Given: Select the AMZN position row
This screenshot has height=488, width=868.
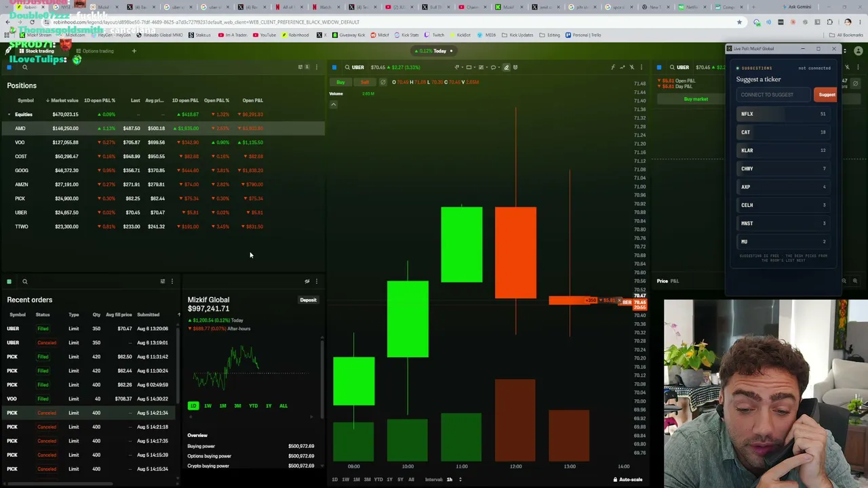Looking at the screenshot, I should click(163, 184).
